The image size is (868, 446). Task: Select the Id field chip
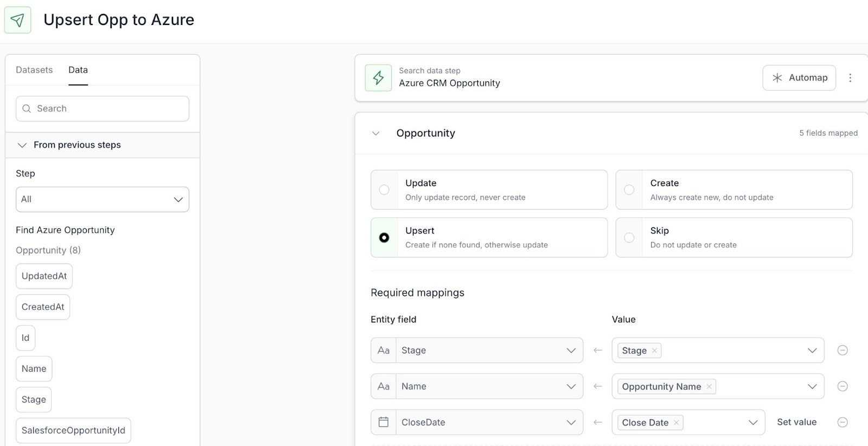[x=25, y=338]
